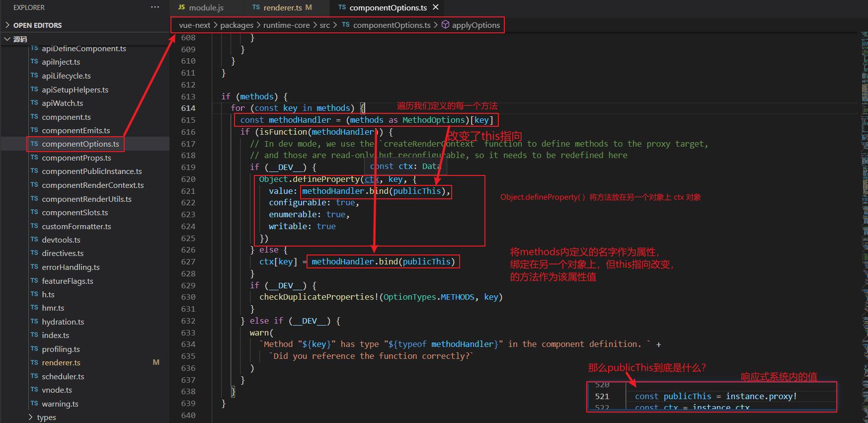This screenshot has width=868, height=423.
Task: Click line number 614 in gutter
Action: [188, 108]
